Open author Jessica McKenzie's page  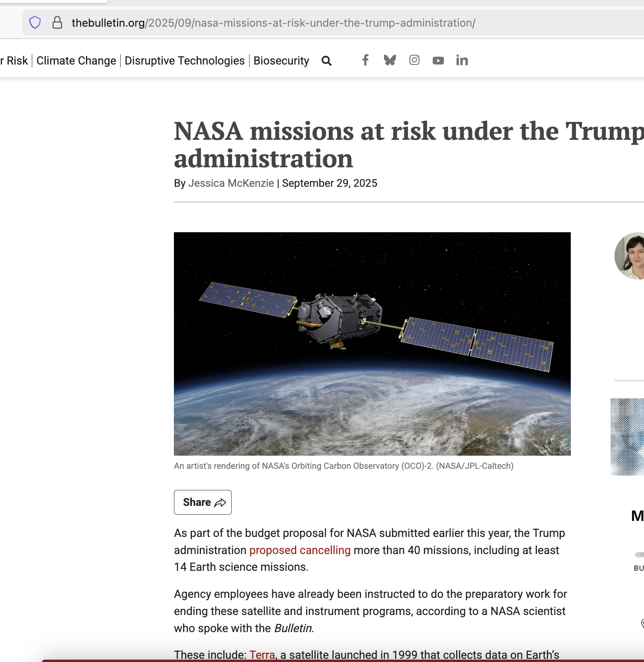pyautogui.click(x=231, y=183)
